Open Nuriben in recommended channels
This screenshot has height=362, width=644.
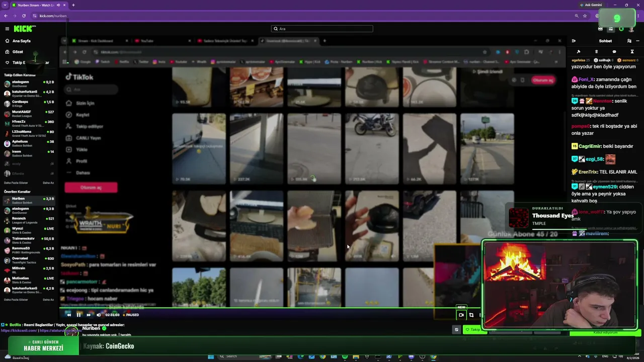point(29,200)
